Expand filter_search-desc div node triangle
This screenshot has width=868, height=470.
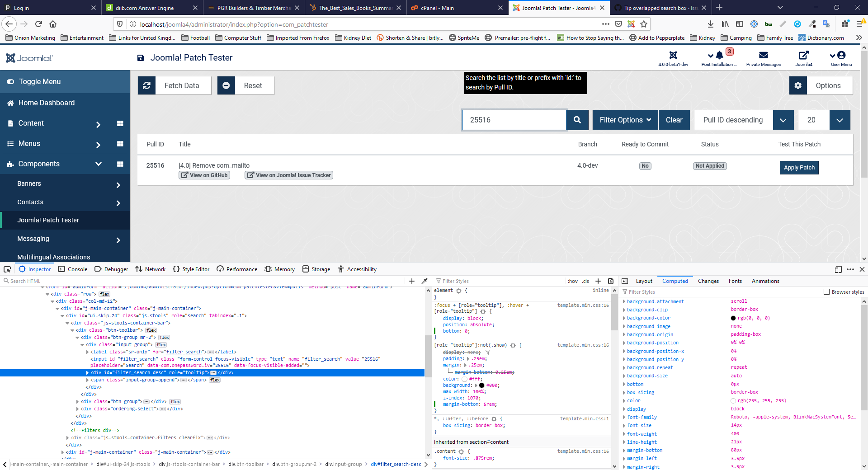[88, 373]
